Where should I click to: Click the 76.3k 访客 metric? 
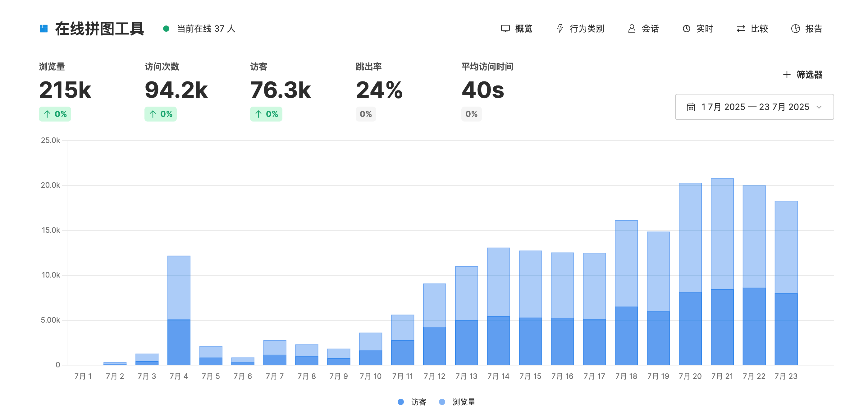280,90
